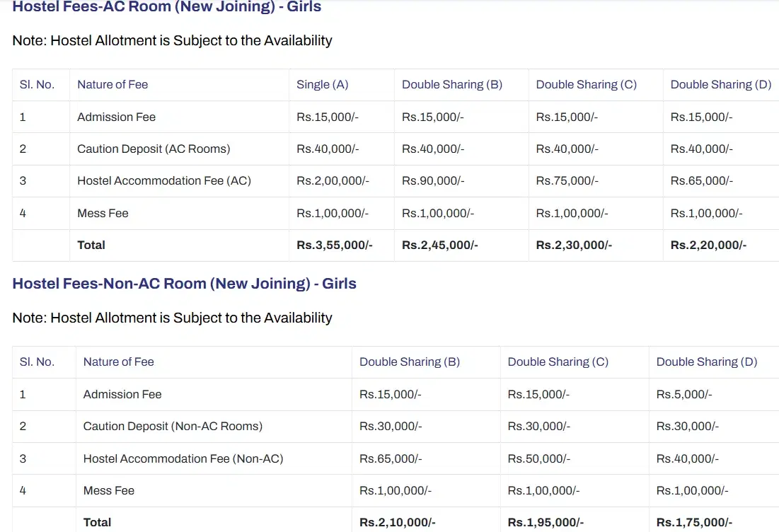Click the Rs.75,000/- accommodation fee value
The height and width of the screenshot is (532, 779).
tap(567, 180)
